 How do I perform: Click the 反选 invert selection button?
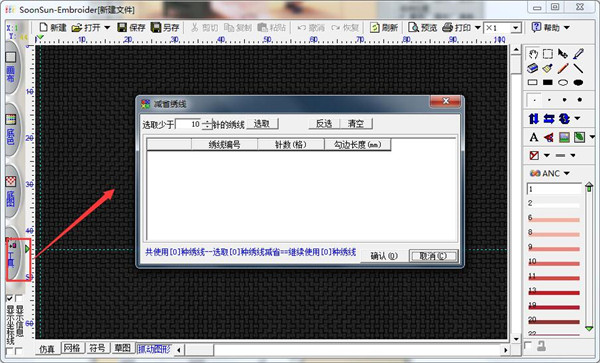coord(324,124)
